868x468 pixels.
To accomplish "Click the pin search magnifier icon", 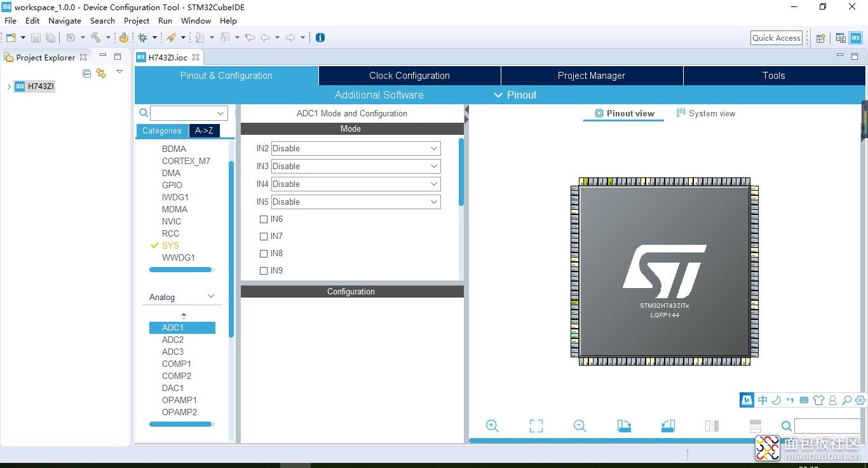I will click(x=787, y=427).
